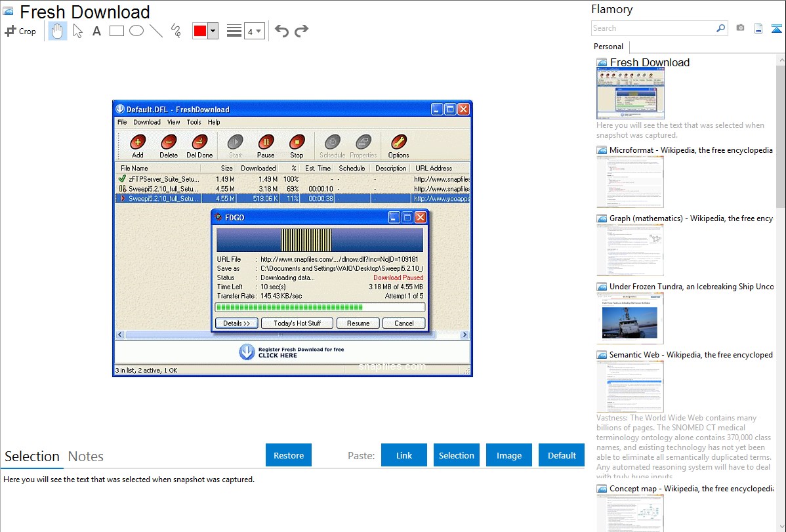This screenshot has height=532, width=786.
Task: Click the Details >> button in FDGO
Action: tap(237, 323)
